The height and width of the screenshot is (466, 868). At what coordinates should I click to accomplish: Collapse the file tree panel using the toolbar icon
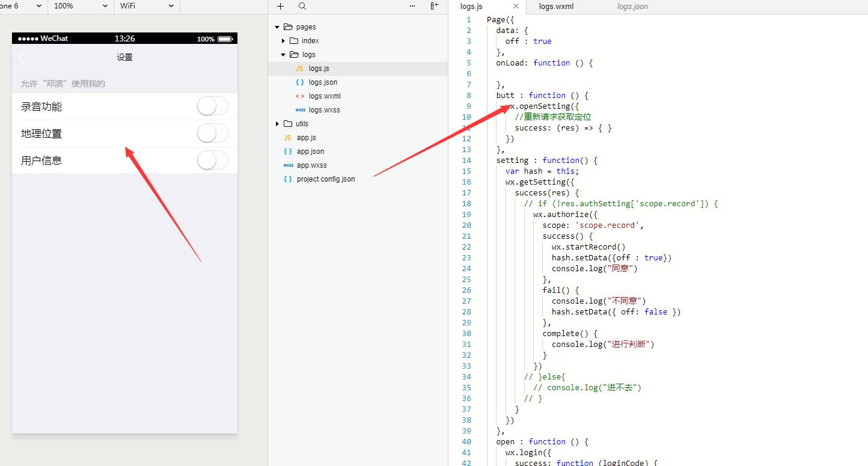pyautogui.click(x=435, y=6)
